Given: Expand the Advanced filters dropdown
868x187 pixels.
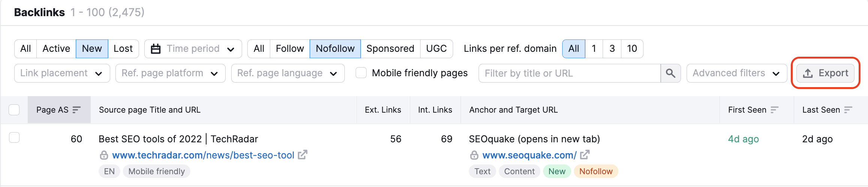Looking at the screenshot, I should [x=736, y=73].
